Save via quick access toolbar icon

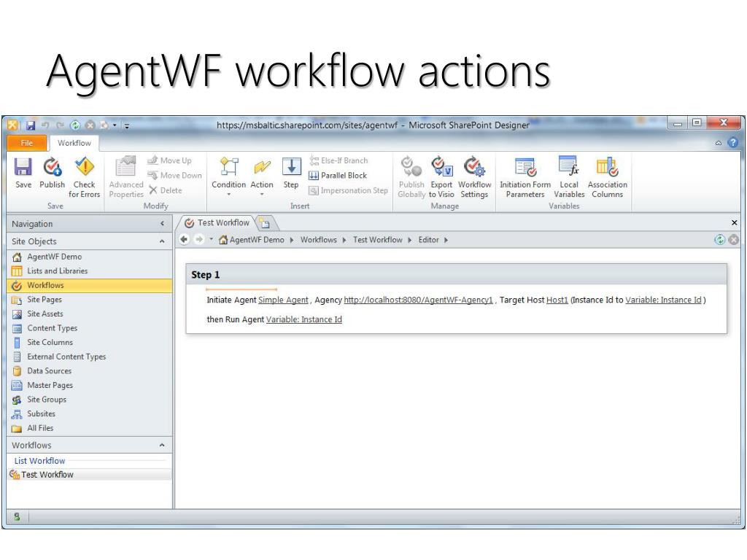pyautogui.click(x=31, y=125)
